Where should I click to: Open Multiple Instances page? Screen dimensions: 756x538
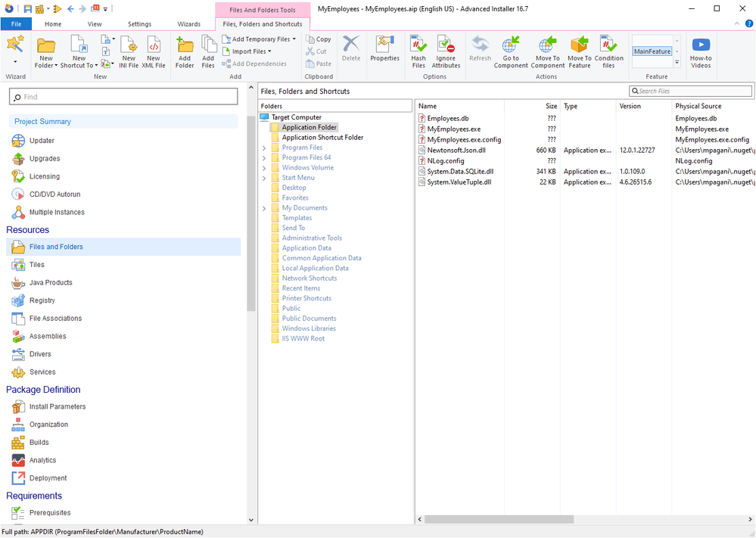pos(57,212)
